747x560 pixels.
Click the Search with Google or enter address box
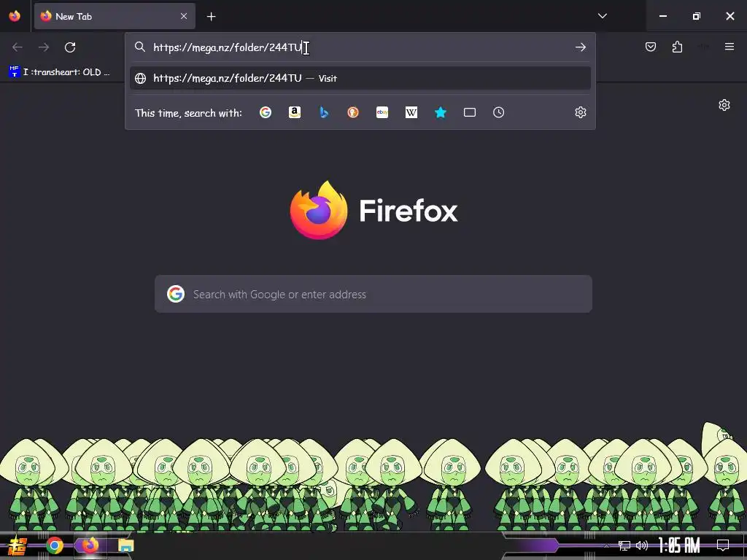tap(373, 294)
